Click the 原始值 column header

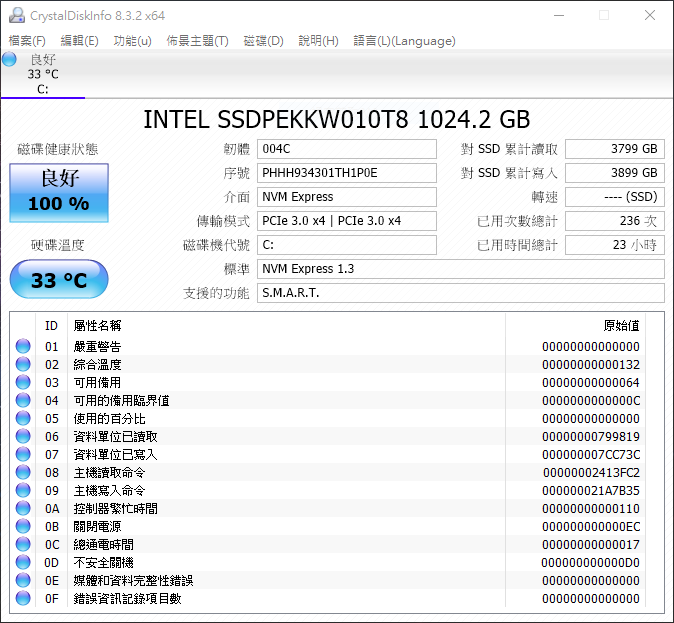click(576, 326)
